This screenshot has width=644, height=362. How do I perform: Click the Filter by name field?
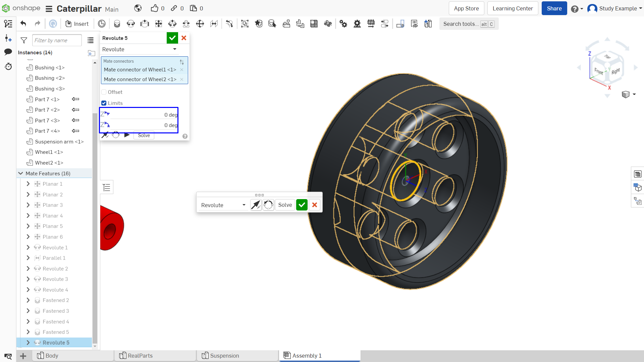pyautogui.click(x=57, y=40)
